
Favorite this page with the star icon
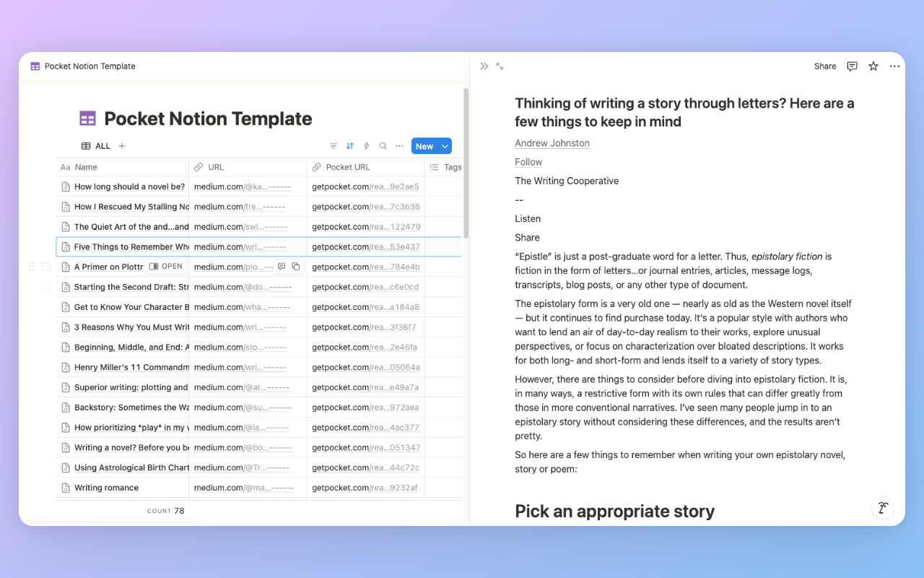click(x=873, y=66)
